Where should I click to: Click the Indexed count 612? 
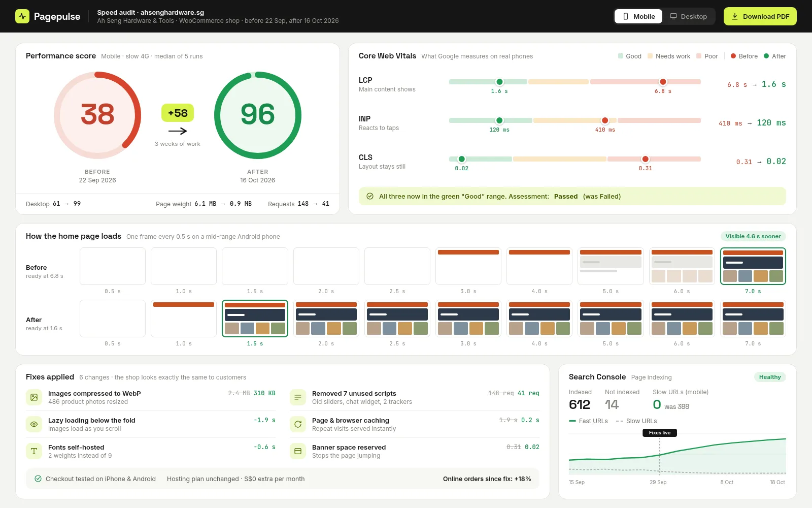[x=580, y=404]
